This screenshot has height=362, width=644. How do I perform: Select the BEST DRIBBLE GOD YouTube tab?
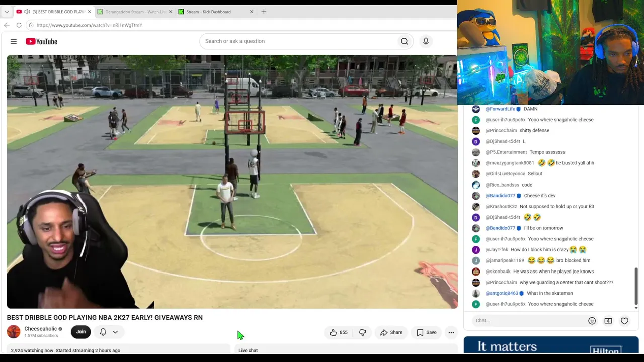point(54,12)
